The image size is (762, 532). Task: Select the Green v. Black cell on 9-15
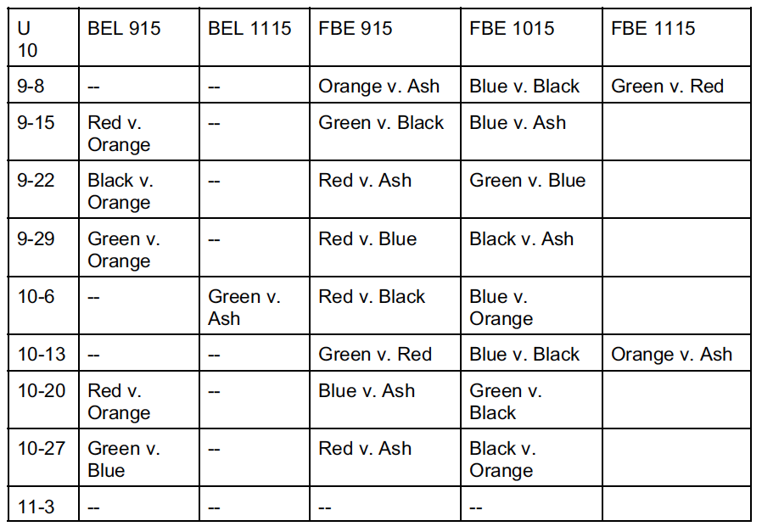[381, 123]
